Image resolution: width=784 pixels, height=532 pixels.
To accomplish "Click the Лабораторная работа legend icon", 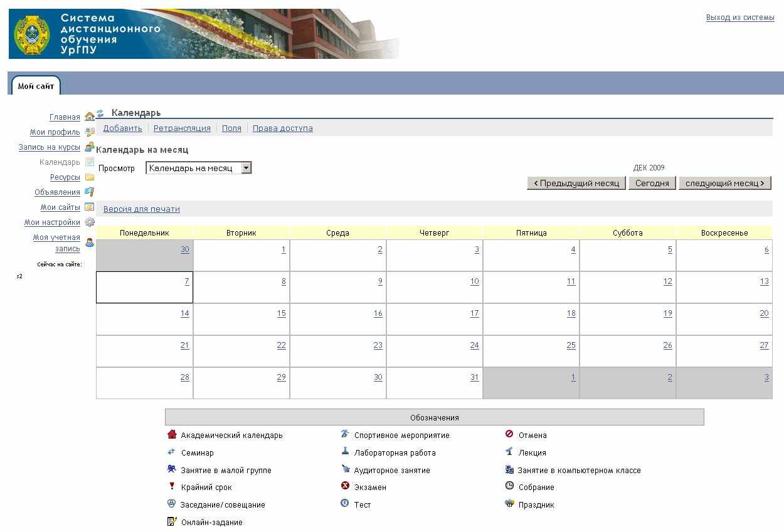I will [x=345, y=451].
